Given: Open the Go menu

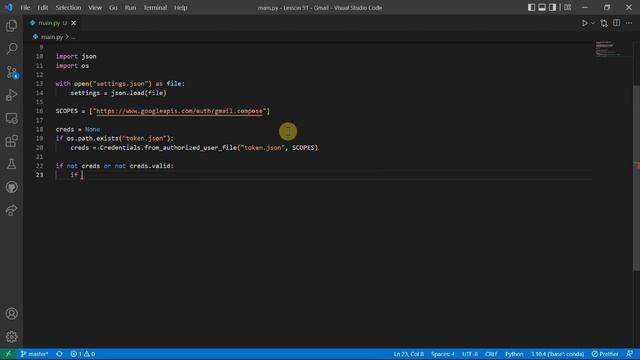Looking at the screenshot, I should [113, 7].
